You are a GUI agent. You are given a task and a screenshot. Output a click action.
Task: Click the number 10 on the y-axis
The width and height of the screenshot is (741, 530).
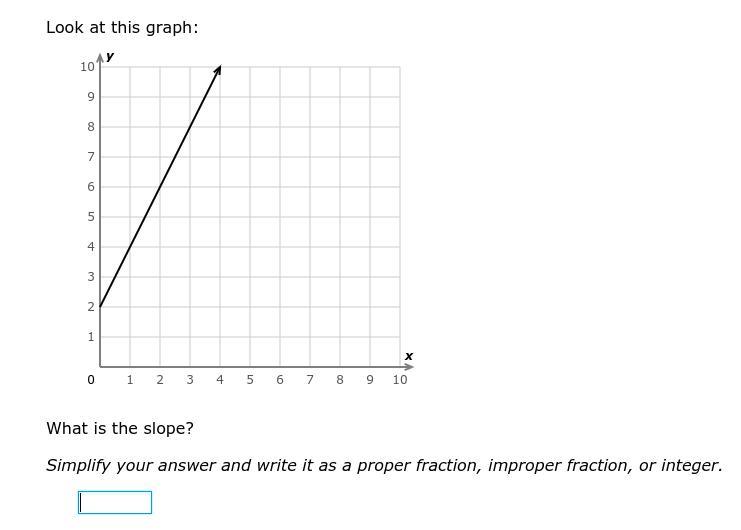[87, 67]
